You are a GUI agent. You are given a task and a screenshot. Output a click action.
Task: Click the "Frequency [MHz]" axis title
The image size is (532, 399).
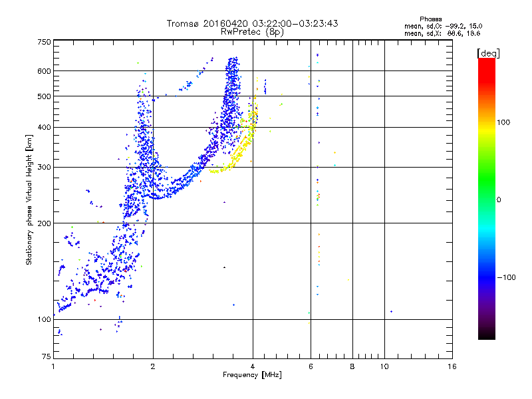click(x=252, y=375)
